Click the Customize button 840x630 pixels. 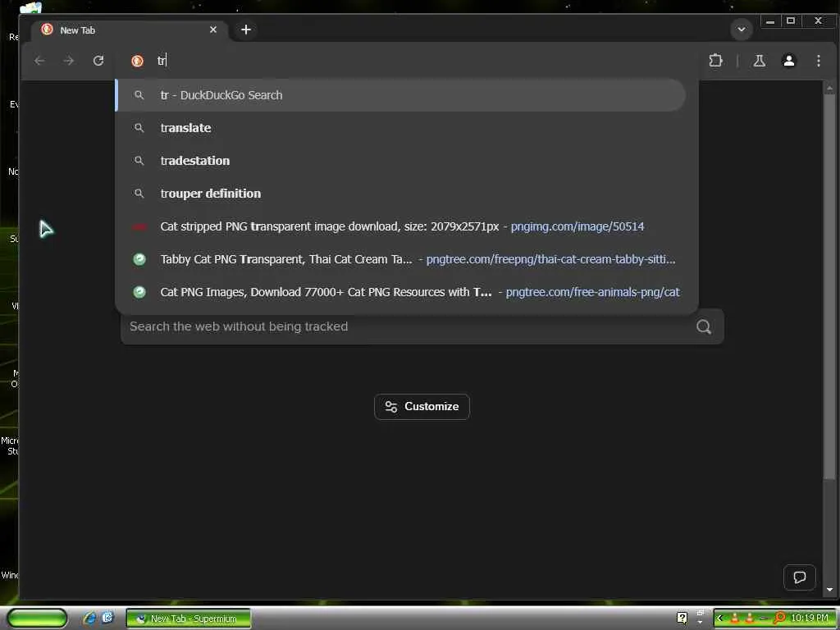click(x=422, y=407)
